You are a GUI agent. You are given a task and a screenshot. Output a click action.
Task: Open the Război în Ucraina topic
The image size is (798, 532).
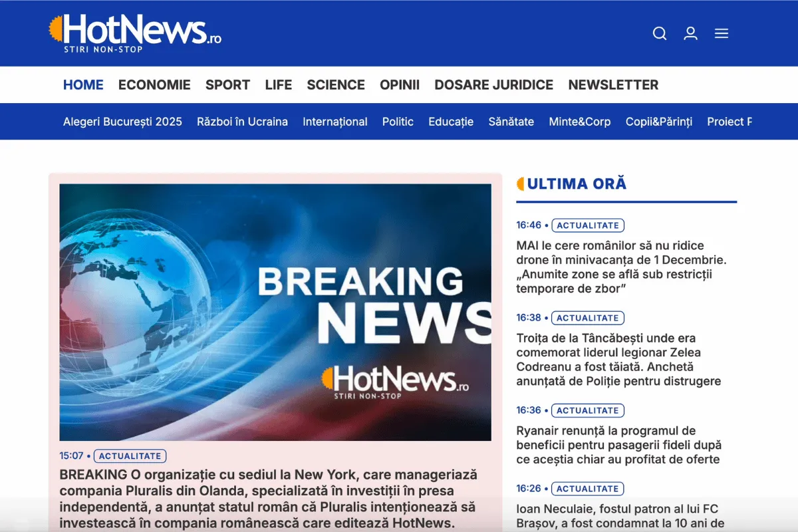coord(242,122)
